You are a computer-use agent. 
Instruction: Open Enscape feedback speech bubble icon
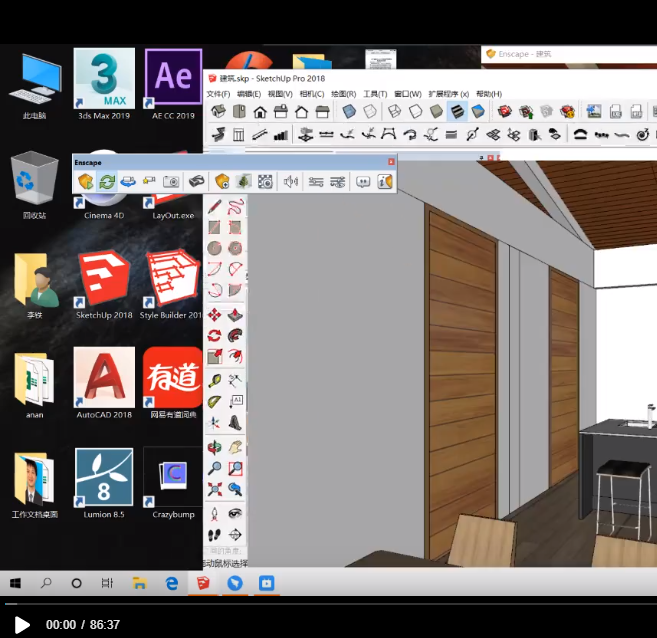click(x=363, y=182)
